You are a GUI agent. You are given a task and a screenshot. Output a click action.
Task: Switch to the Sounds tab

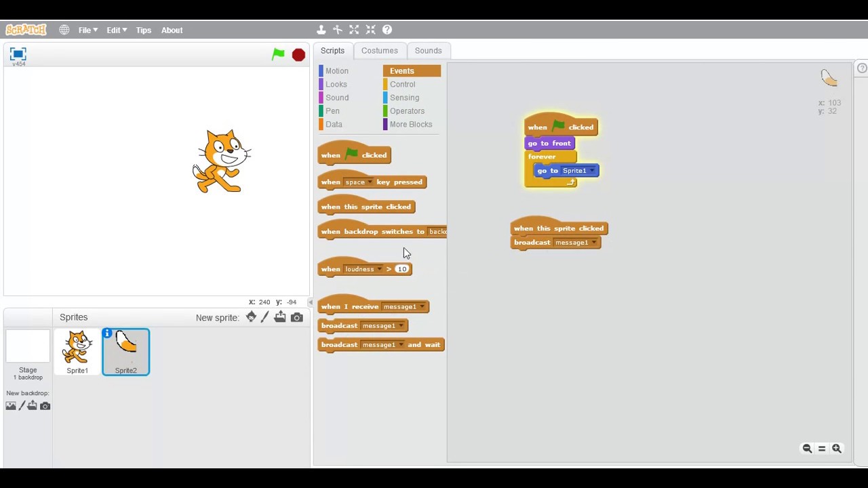click(x=428, y=51)
